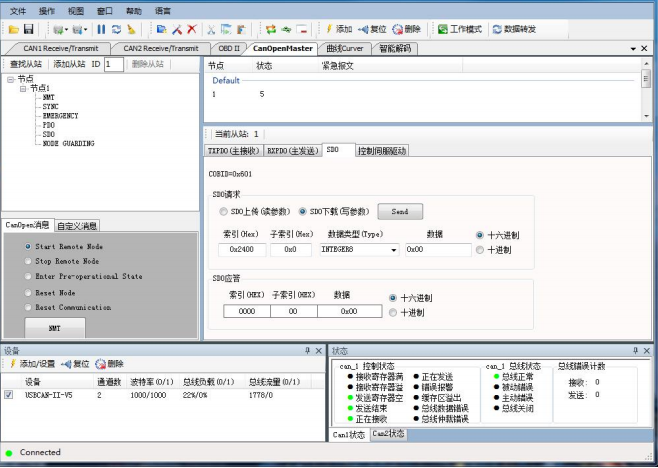Save with the floppy disk icon
This screenshot has height=468, width=658.
point(28,29)
